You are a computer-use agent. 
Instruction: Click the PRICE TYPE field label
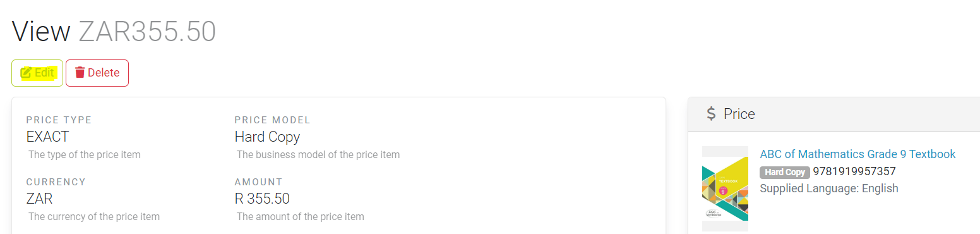[59, 120]
